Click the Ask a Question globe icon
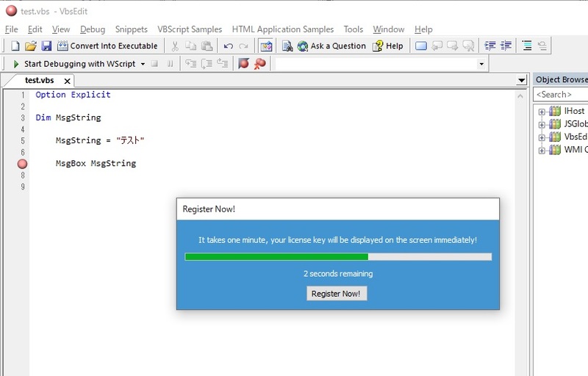Viewport: 588px width, 376px height. click(303, 46)
